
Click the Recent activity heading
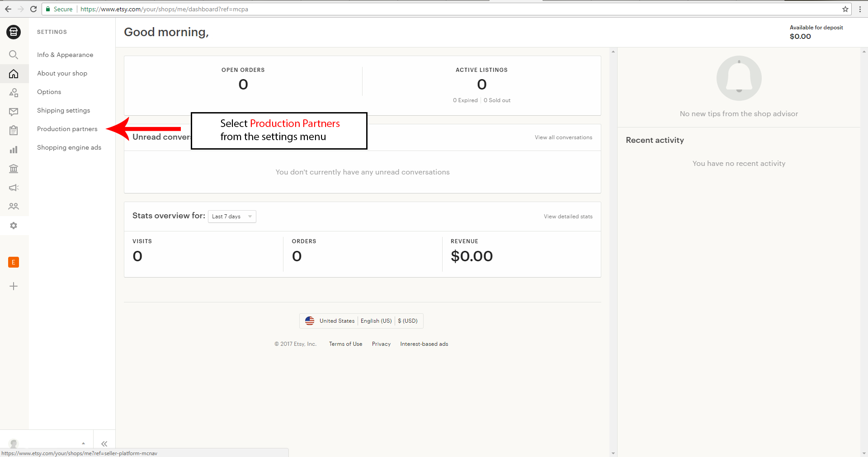click(655, 140)
